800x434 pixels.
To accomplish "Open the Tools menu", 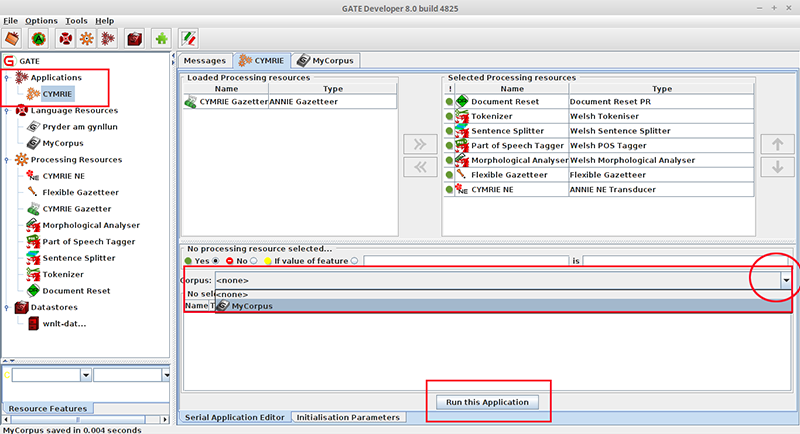I will (x=76, y=21).
